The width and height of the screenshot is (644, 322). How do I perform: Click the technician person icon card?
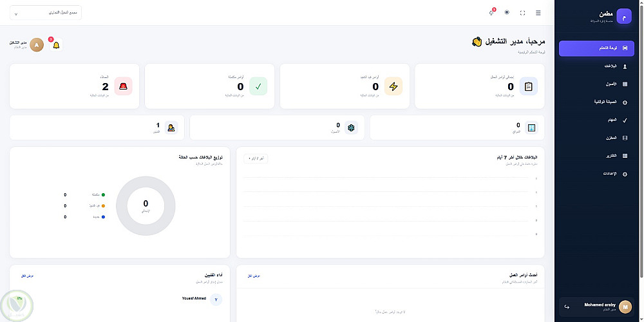pyautogui.click(x=171, y=128)
